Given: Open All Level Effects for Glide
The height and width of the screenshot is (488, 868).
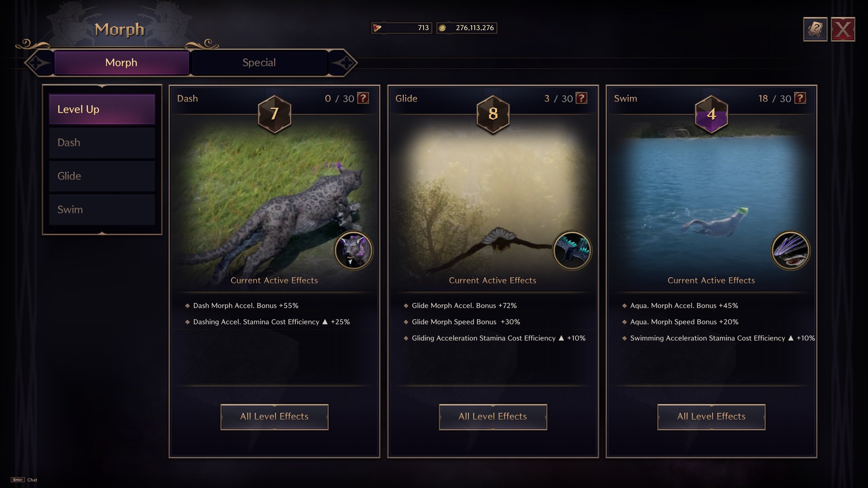Looking at the screenshot, I should tap(493, 417).
